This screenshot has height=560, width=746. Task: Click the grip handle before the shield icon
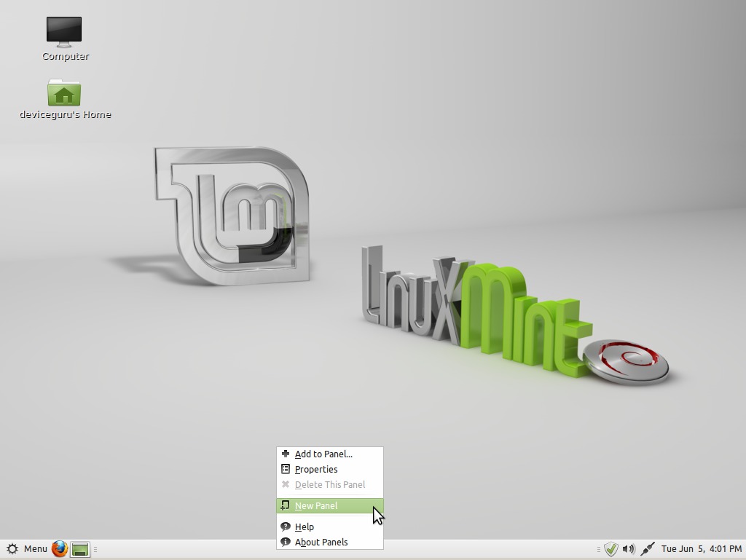coord(599,550)
